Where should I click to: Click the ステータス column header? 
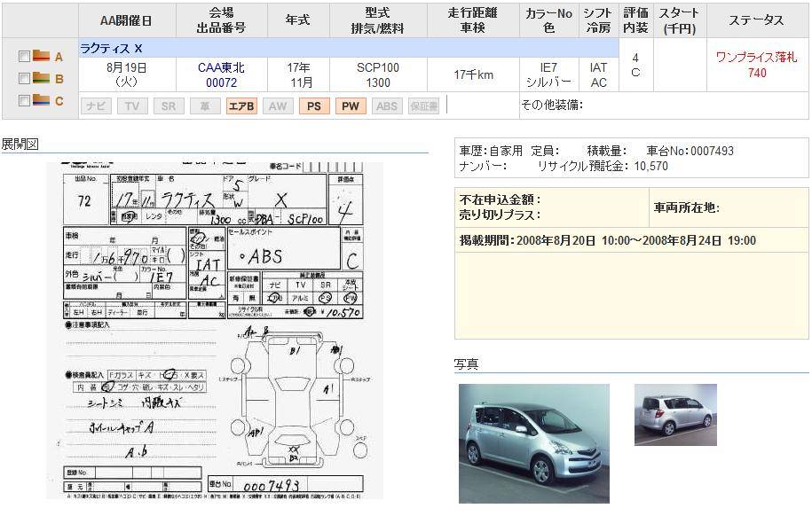pos(757,20)
